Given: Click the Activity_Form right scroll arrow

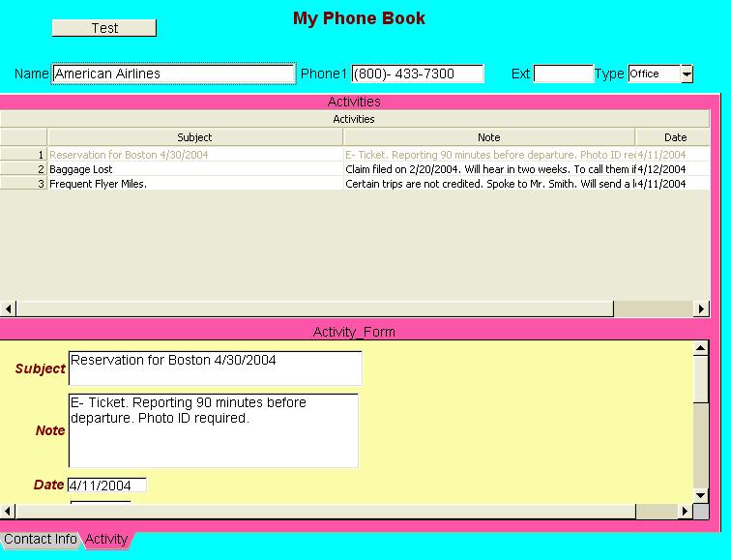Looking at the screenshot, I should (685, 511).
